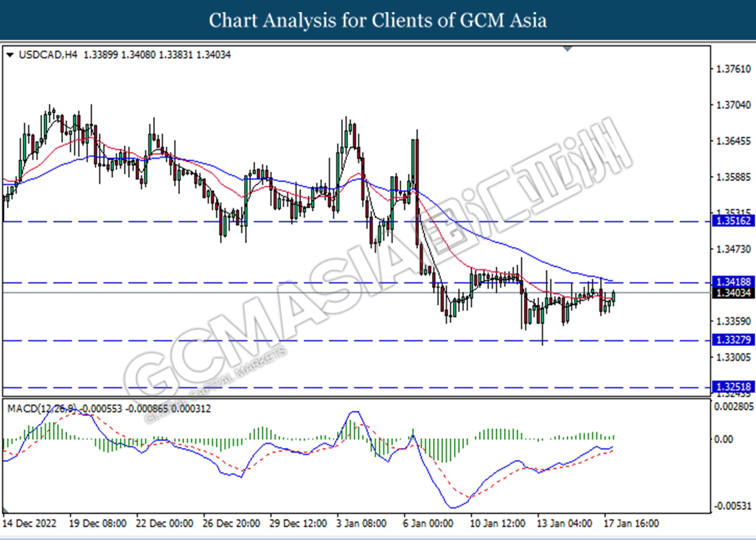Select the 1.37040 price axis value
The height and width of the screenshot is (540, 756).
[x=734, y=105]
